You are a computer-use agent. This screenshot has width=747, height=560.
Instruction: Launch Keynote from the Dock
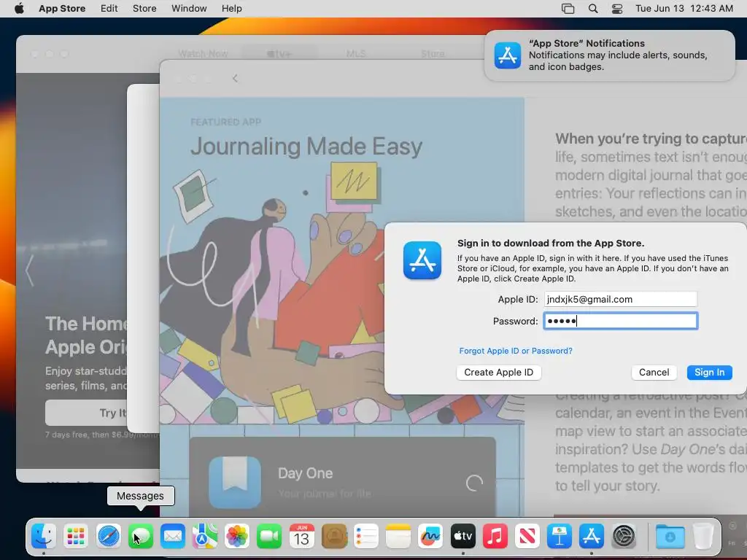click(560, 537)
